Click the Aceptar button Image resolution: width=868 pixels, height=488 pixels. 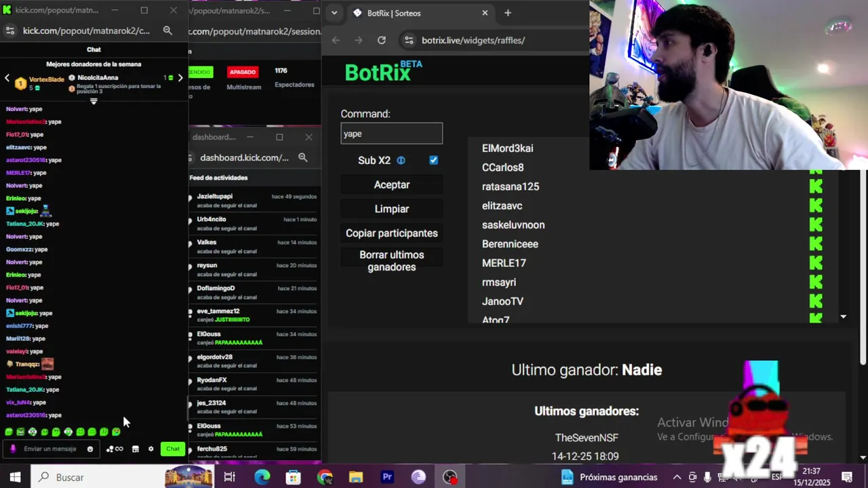pos(392,184)
